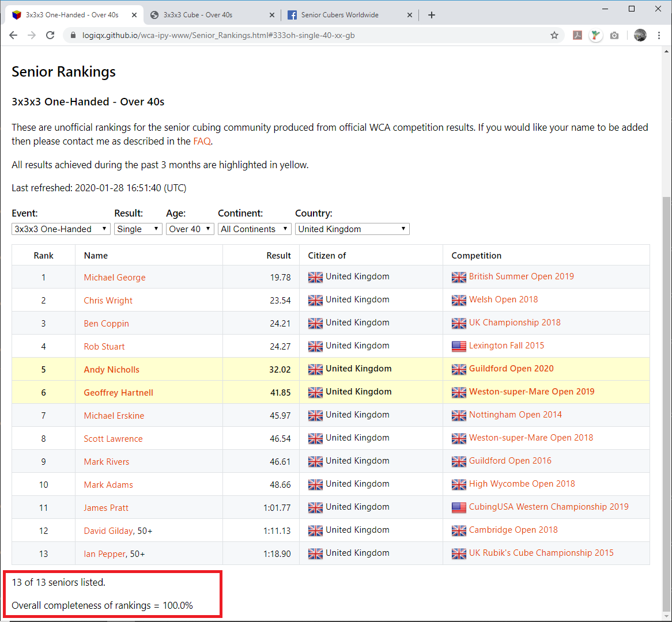Open the FAQ link
Screen dimensions: 672x622
(x=202, y=141)
